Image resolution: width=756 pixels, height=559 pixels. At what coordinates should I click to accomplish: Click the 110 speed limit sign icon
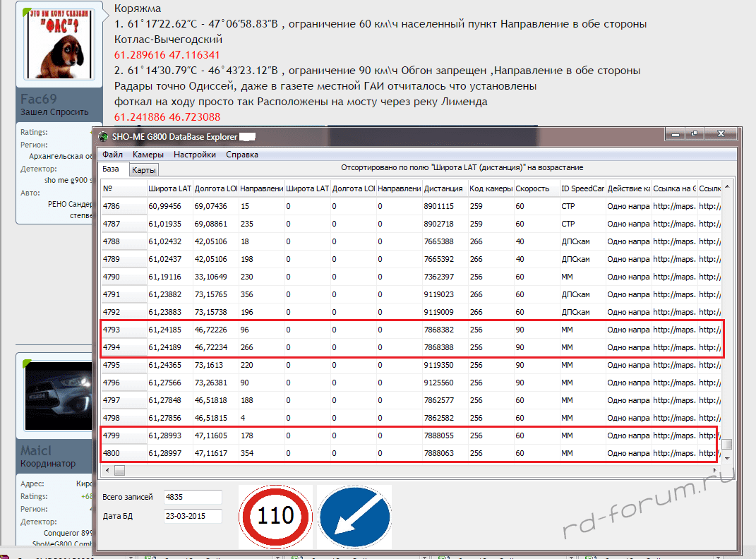[x=275, y=516]
